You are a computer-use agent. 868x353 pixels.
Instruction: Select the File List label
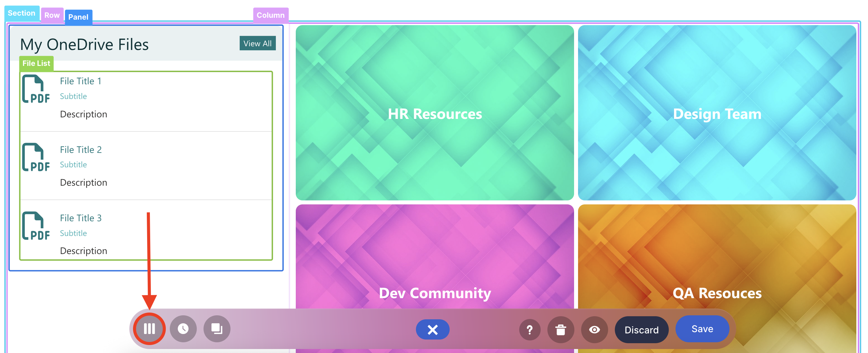[36, 63]
